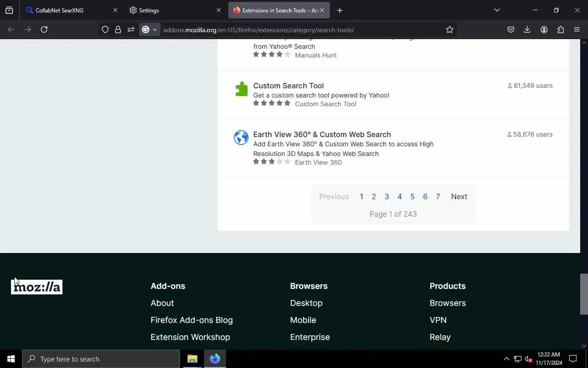The width and height of the screenshot is (588, 368).
Task: Open the Windows Start menu
Action: [11, 359]
